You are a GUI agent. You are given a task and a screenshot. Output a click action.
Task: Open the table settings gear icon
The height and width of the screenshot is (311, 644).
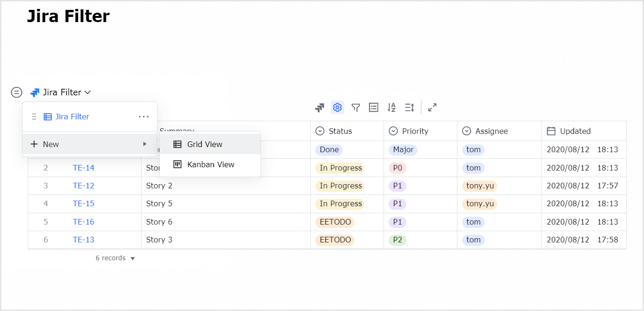point(337,107)
